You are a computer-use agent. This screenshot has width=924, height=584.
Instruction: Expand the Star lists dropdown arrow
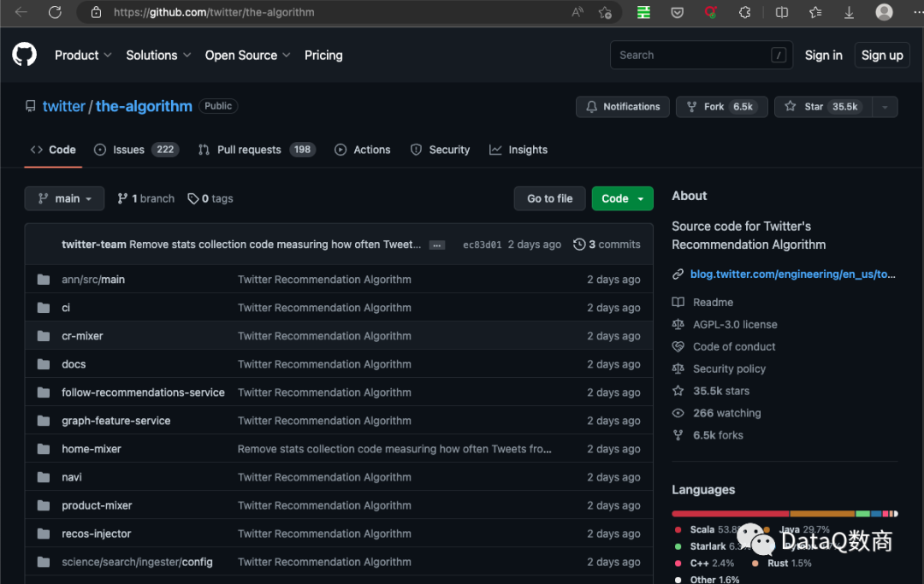click(x=885, y=107)
